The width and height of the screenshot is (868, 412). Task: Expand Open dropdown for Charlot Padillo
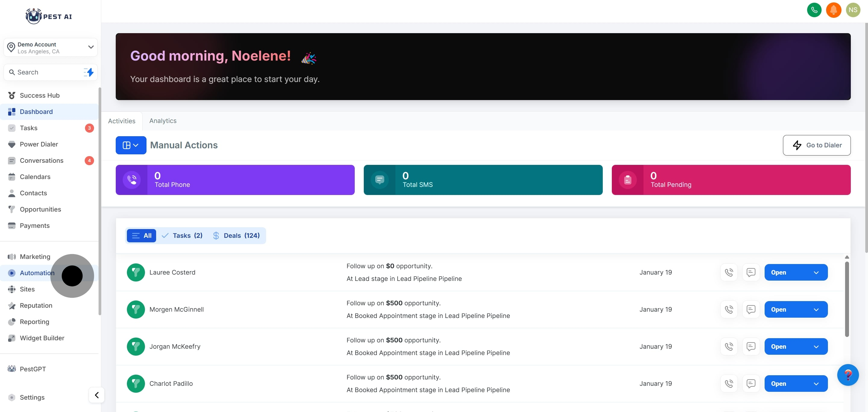(x=816, y=383)
